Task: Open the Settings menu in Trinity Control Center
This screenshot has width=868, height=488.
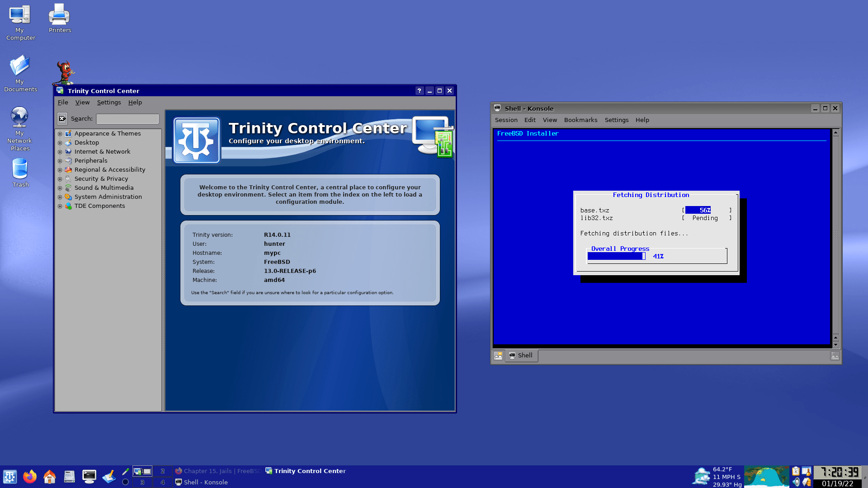Action: pyautogui.click(x=109, y=102)
